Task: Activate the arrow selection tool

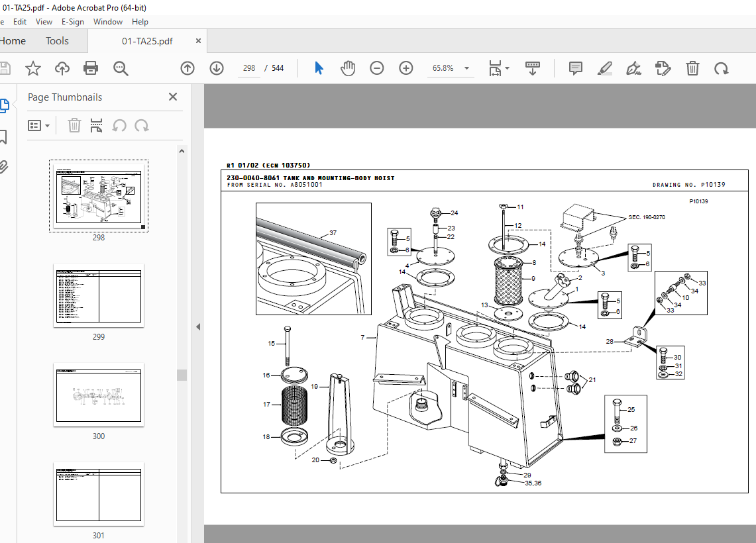Action: pyautogui.click(x=319, y=68)
